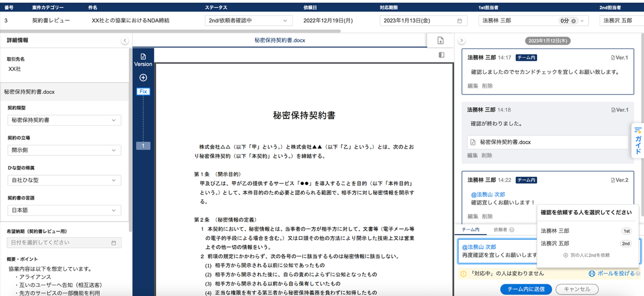Open the 契約の立場 dropdown

(64, 150)
